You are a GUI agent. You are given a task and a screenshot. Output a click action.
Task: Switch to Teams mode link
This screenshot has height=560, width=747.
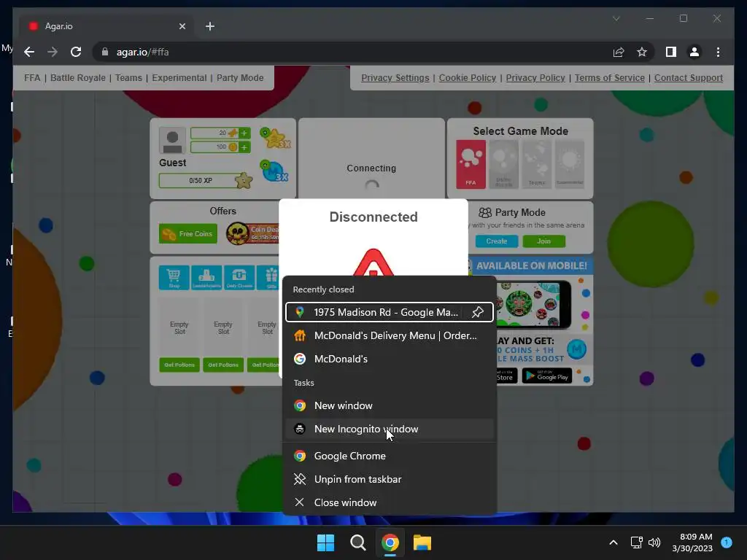pos(128,77)
